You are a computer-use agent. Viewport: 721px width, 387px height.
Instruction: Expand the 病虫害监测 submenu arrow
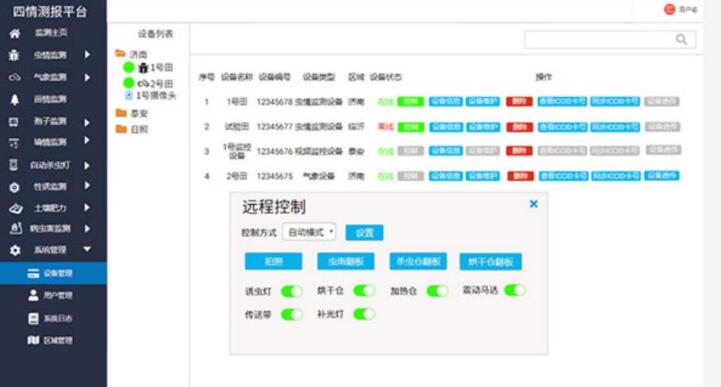(87, 228)
